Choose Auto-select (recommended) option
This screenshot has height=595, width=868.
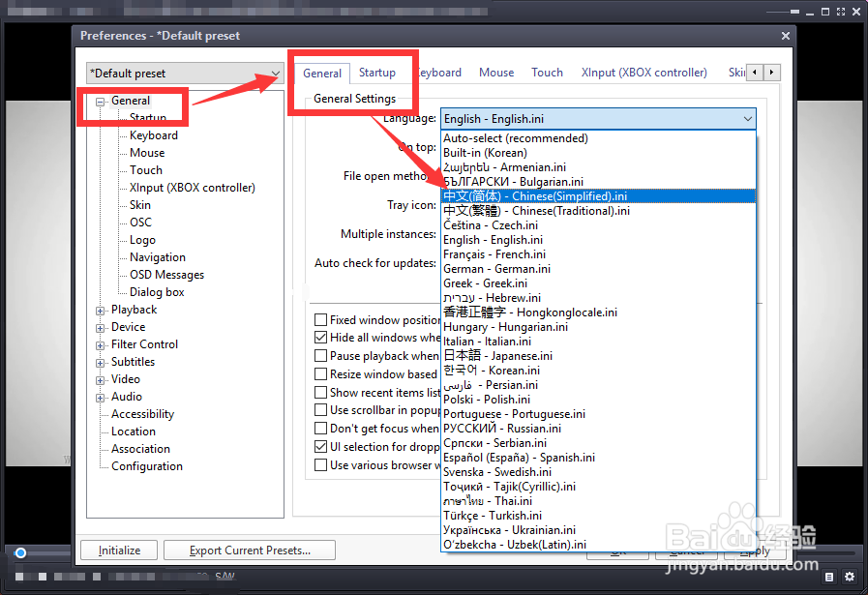[x=598, y=138]
